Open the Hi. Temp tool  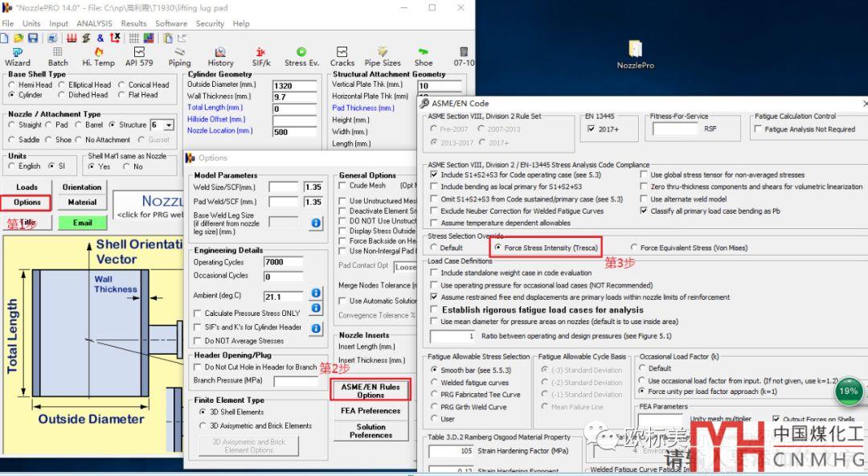click(98, 56)
